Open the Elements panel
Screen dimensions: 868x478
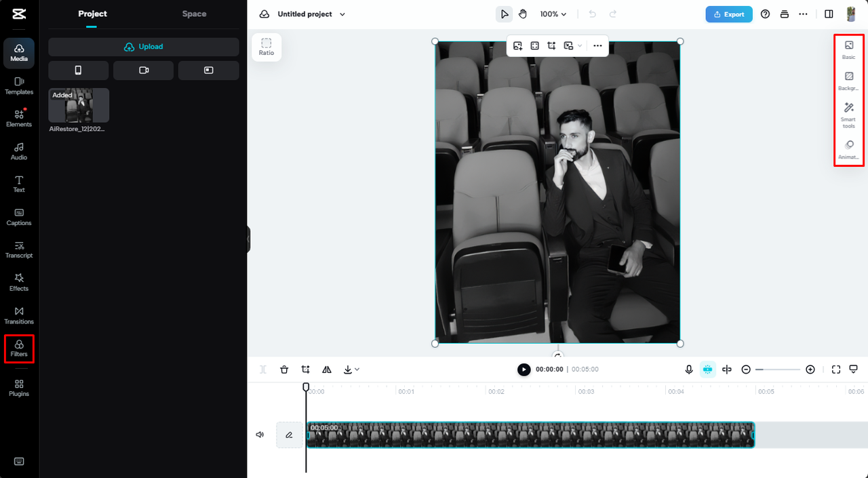click(19, 118)
